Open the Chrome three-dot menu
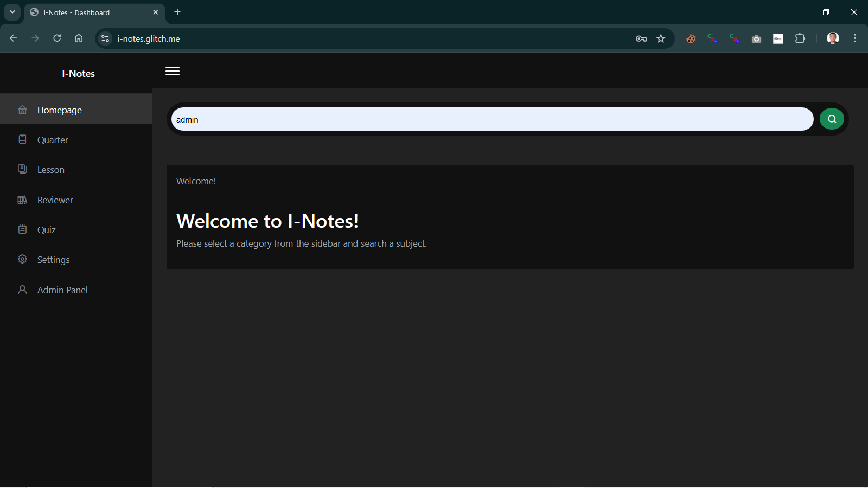This screenshot has width=868, height=488. coord(855,38)
